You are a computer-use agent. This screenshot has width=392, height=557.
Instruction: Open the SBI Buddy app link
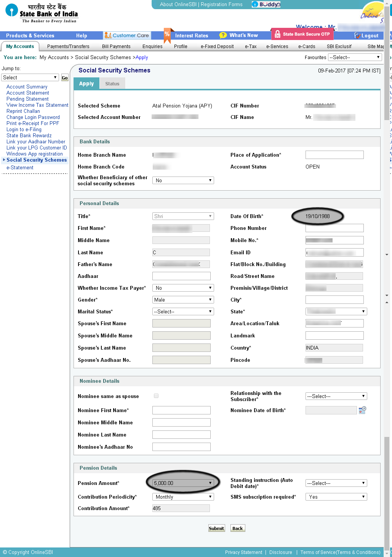tap(266, 5)
